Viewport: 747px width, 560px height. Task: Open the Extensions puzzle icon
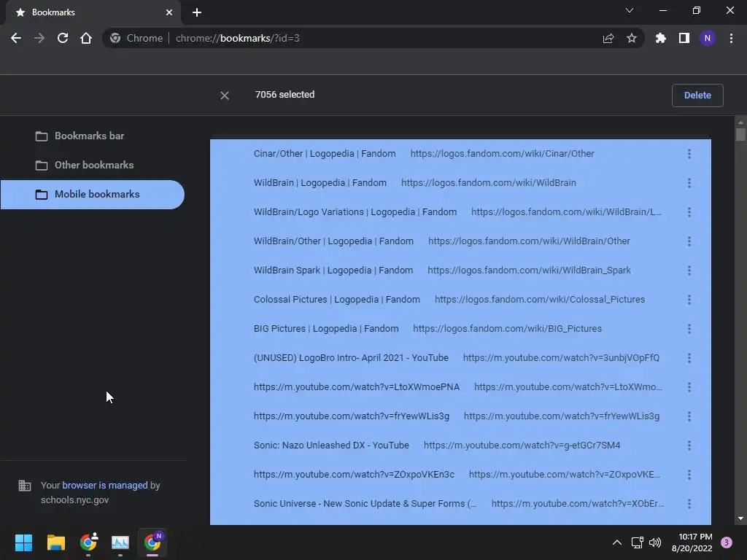pos(661,38)
